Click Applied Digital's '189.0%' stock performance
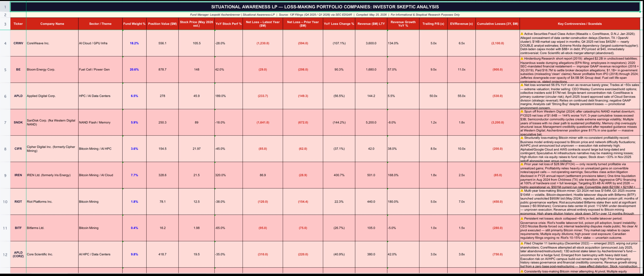 228,96
